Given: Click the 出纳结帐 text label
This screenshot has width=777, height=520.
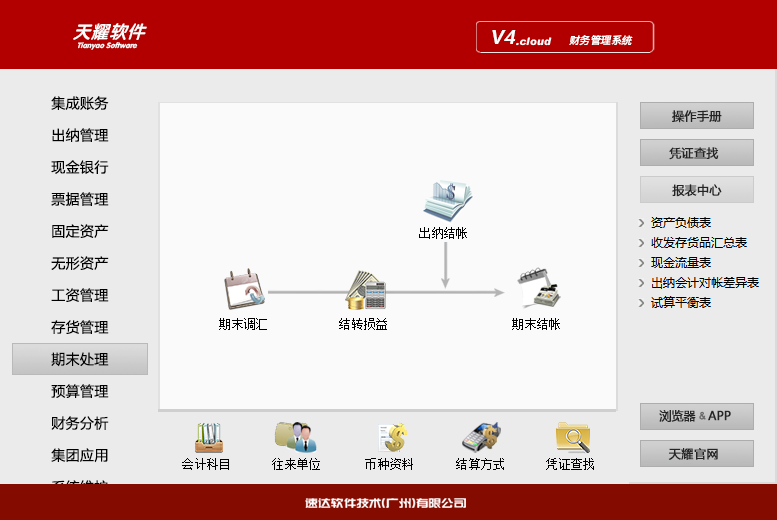Looking at the screenshot, I should [x=443, y=233].
